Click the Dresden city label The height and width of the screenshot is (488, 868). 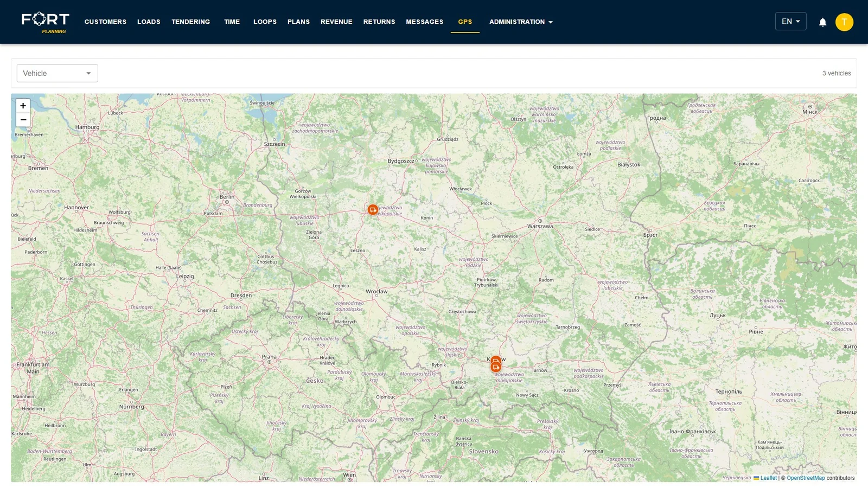tap(241, 296)
